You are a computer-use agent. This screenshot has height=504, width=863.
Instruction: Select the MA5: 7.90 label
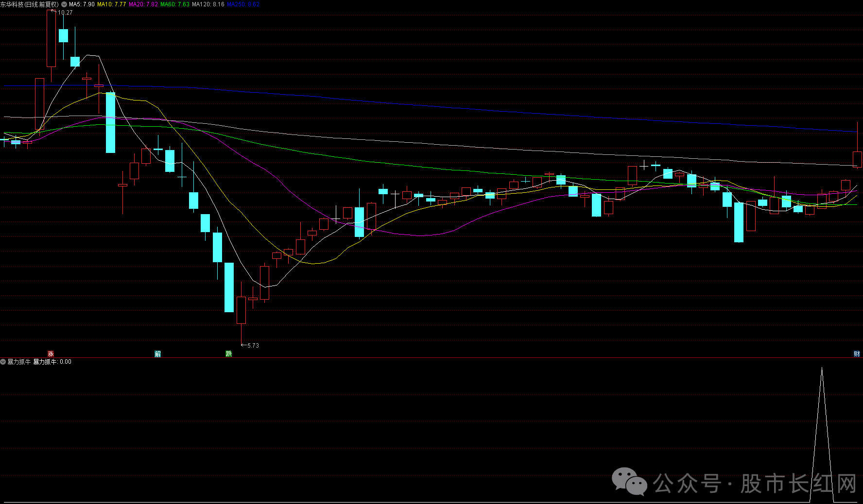pos(82,4)
